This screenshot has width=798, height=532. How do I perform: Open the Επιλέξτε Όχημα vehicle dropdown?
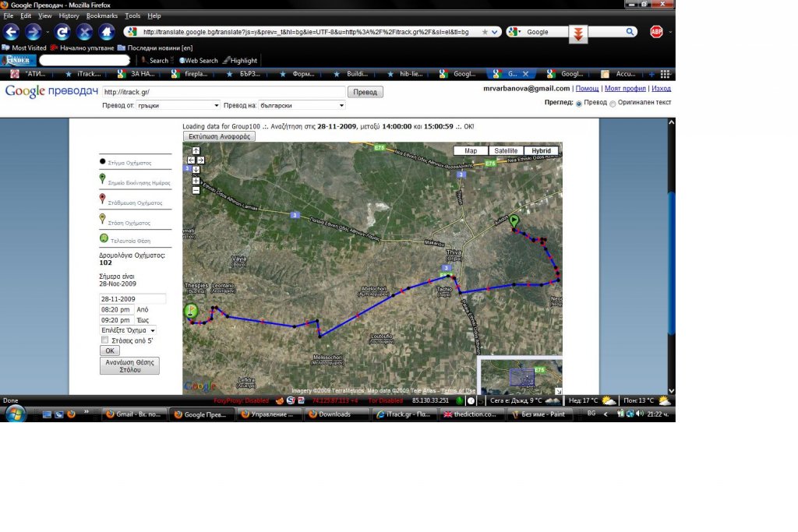click(x=128, y=330)
